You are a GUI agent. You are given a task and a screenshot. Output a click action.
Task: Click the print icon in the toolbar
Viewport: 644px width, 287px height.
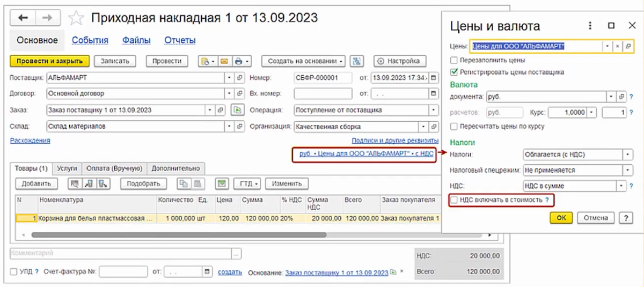239,61
